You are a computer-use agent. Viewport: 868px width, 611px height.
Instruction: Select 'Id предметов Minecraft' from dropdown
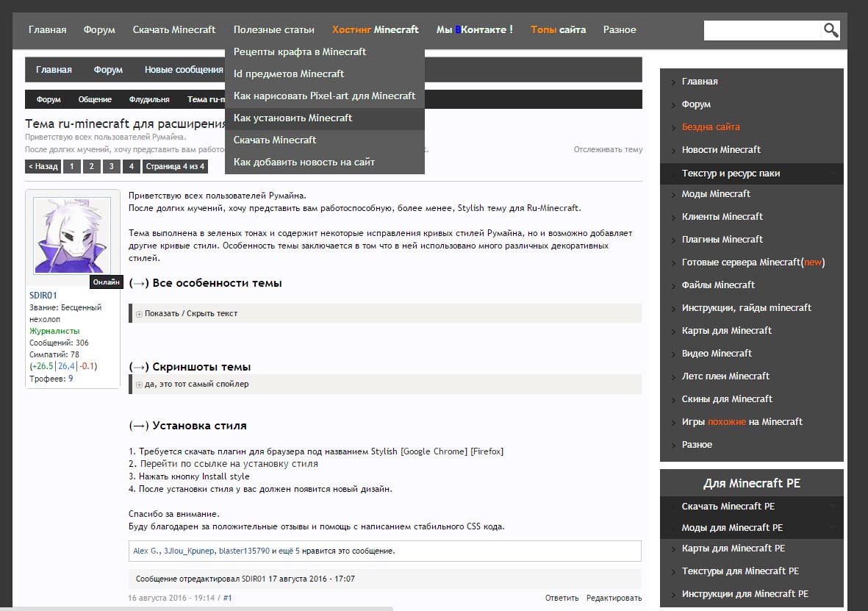[325, 74]
